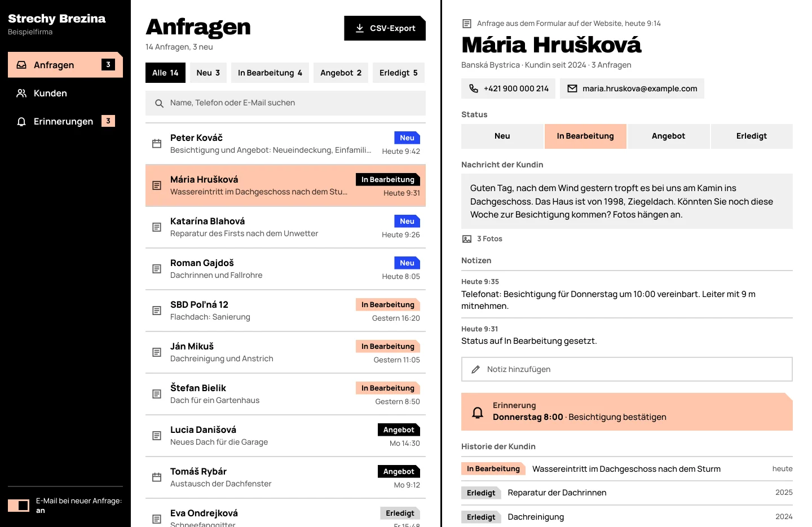Viewport: 812px width, 527px height.
Task: Click the envelope icon beside the email address
Action: point(572,88)
